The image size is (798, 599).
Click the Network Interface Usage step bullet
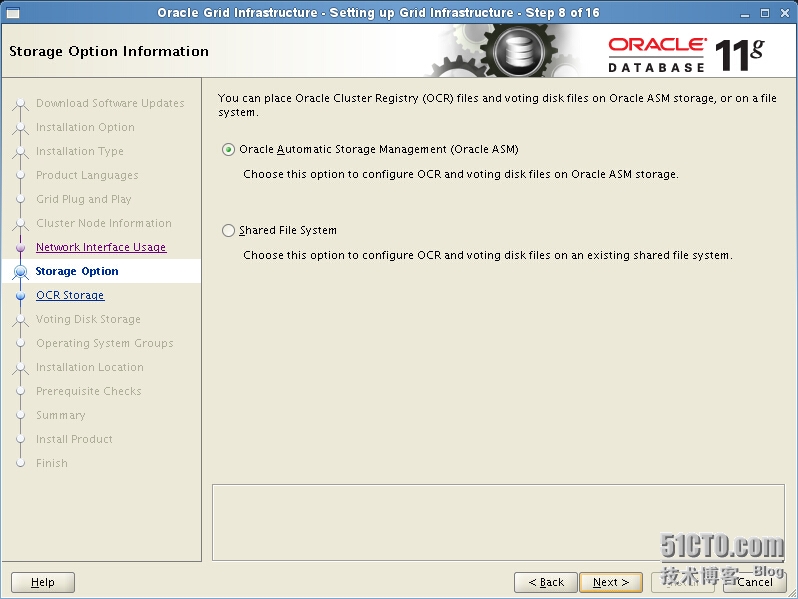click(x=20, y=247)
